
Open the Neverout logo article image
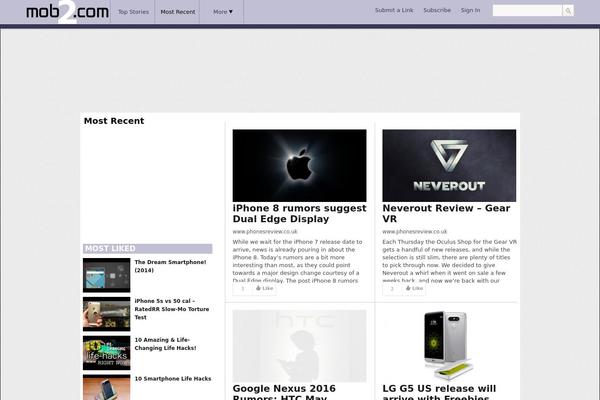(x=449, y=165)
